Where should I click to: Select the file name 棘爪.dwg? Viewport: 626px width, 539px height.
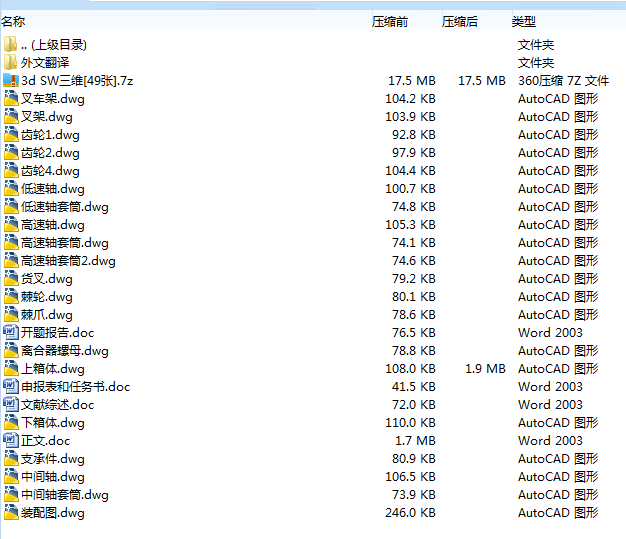(x=47, y=315)
